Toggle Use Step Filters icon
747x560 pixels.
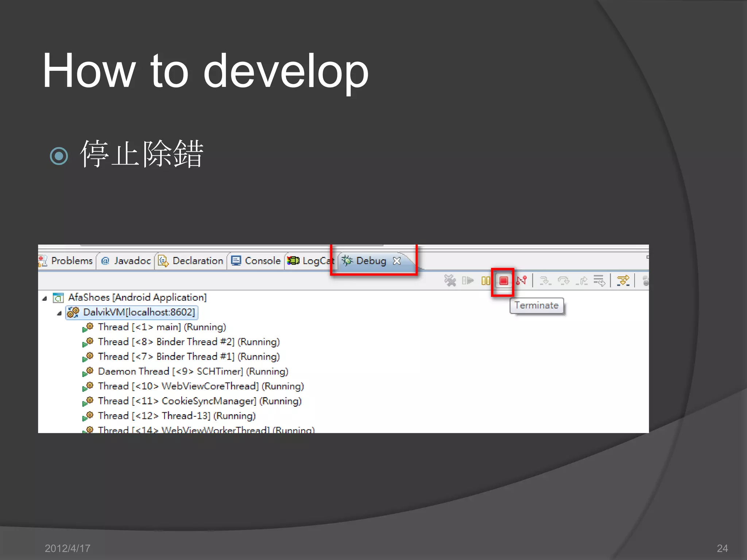623,281
